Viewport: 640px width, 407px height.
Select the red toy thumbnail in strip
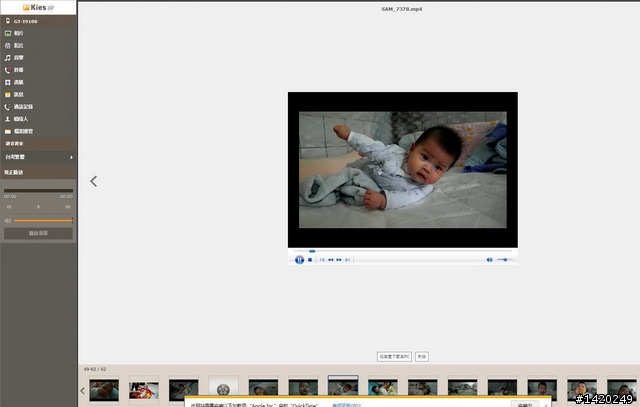click(x=144, y=390)
